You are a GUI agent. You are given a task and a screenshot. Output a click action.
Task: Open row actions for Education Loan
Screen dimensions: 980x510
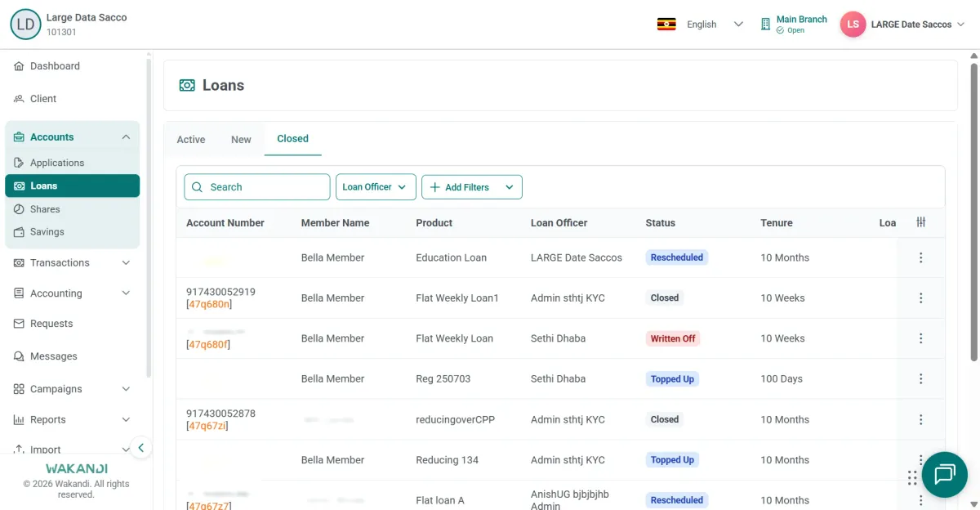tap(921, 257)
